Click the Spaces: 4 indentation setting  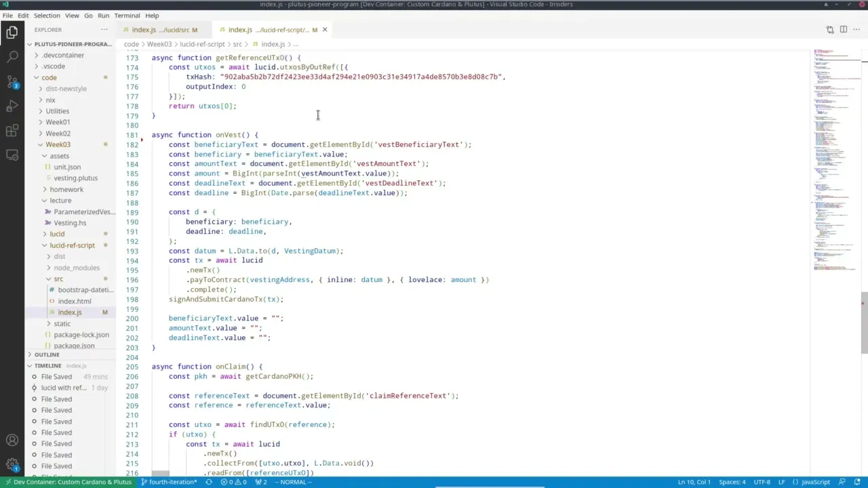pos(732,482)
